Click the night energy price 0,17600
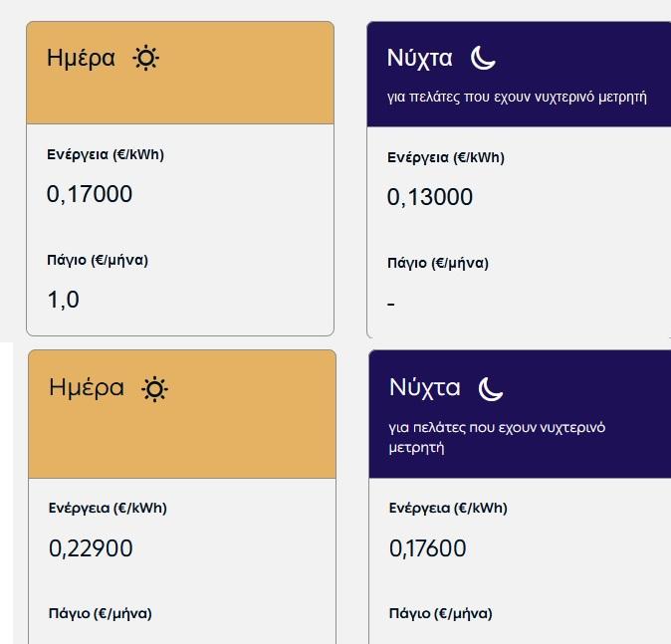 coord(427,548)
